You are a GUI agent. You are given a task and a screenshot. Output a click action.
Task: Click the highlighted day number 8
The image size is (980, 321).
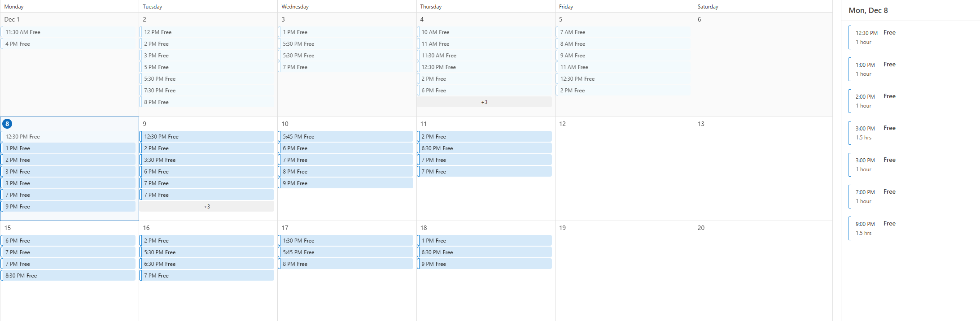click(7, 124)
